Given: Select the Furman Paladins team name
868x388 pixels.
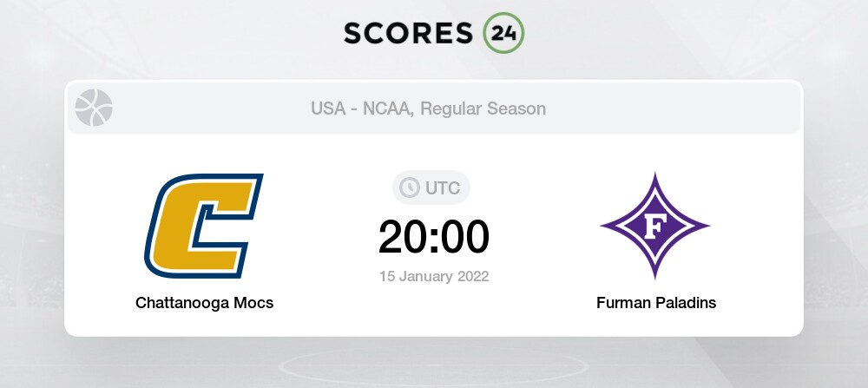Looking at the screenshot, I should click(656, 303).
